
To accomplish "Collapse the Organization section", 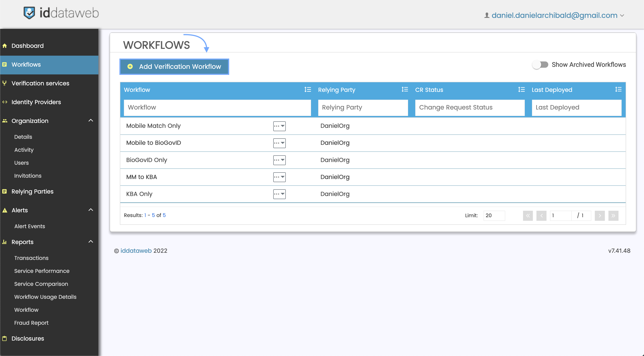I will pyautogui.click(x=91, y=120).
